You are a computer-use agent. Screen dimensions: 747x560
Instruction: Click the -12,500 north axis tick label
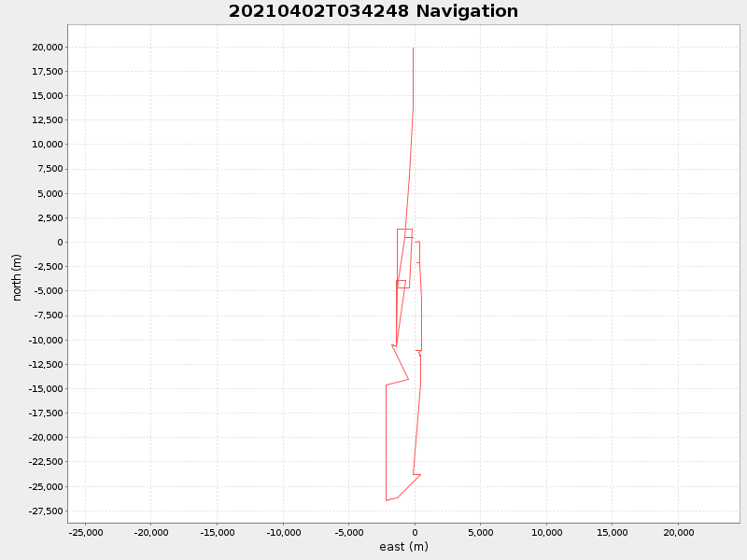point(46,365)
